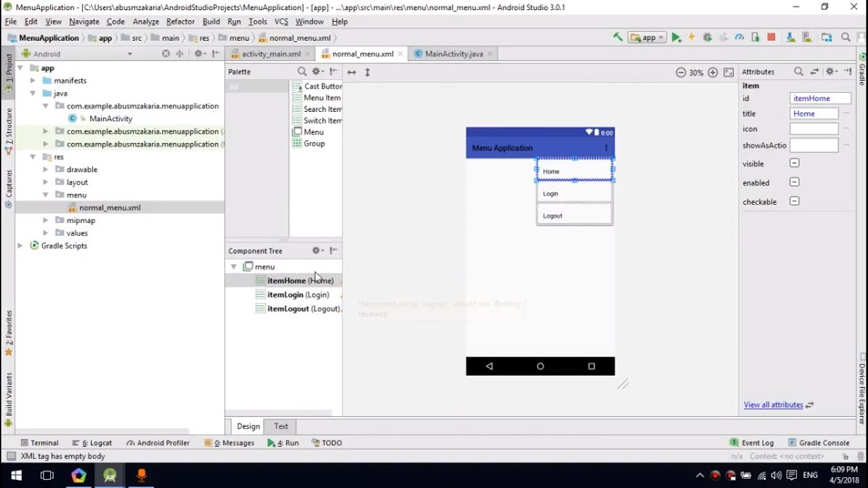Click the View all attributes link

pos(773,405)
